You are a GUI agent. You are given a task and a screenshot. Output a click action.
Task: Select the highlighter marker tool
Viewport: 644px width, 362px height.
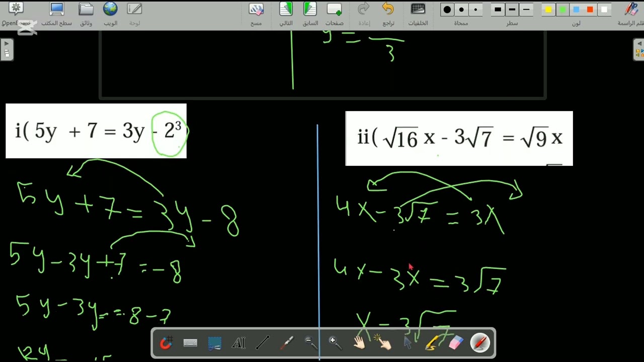(x=432, y=343)
